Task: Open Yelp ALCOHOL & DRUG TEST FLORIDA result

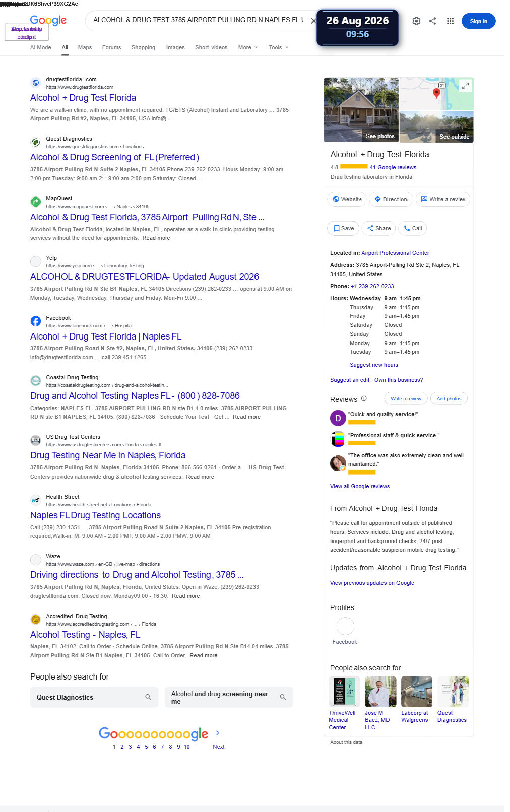Action: (145, 277)
